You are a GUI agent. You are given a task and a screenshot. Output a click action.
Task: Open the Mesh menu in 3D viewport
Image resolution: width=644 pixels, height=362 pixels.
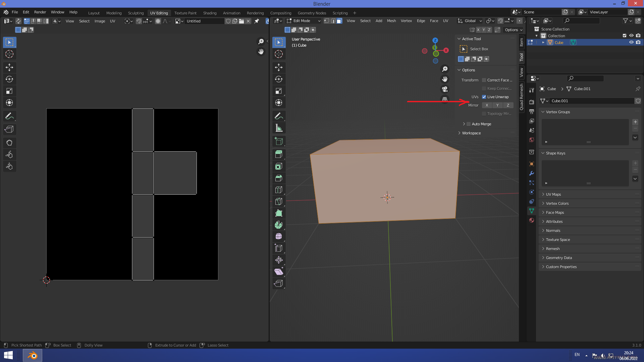(x=391, y=21)
